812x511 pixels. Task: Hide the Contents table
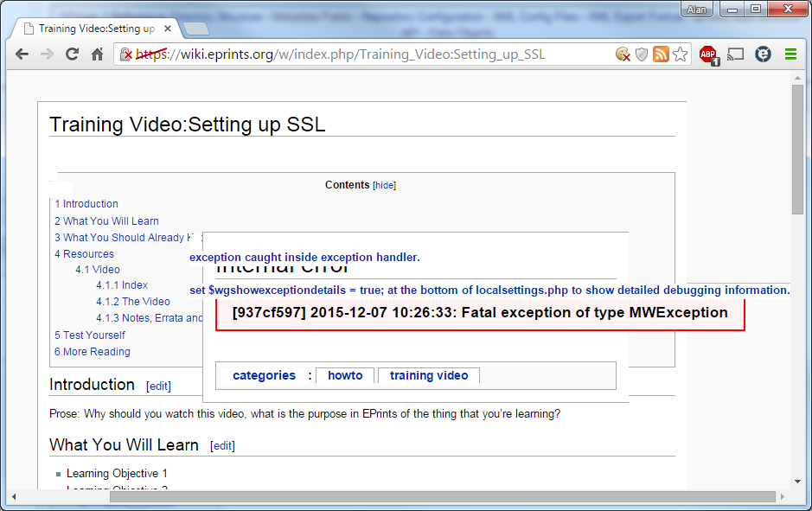point(384,185)
